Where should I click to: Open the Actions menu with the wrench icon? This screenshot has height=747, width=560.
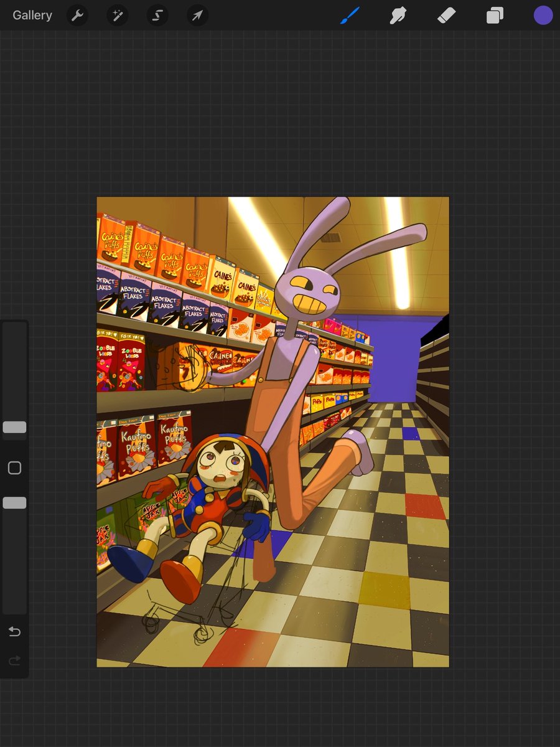point(77,15)
